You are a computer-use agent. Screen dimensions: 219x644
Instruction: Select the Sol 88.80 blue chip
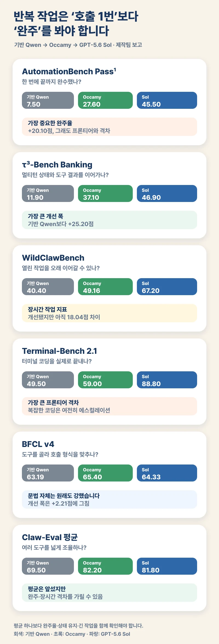click(167, 380)
